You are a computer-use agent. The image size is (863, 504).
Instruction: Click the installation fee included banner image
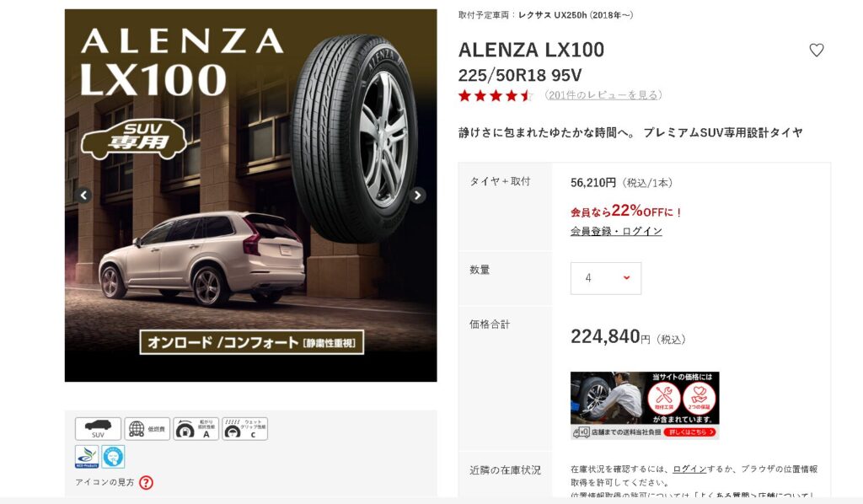pyautogui.click(x=645, y=405)
